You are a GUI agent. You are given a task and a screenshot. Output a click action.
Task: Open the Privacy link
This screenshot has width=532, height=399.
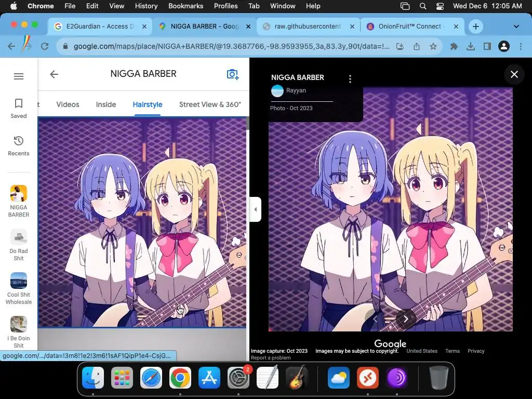click(476, 351)
